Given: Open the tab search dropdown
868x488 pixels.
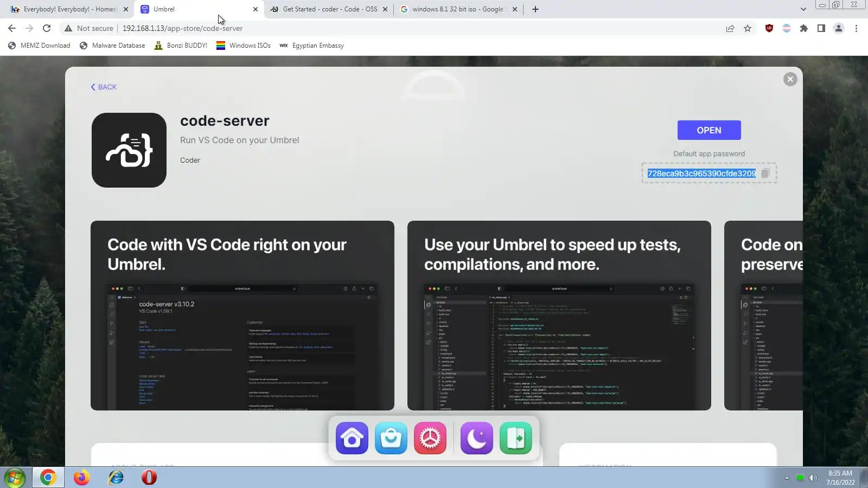Looking at the screenshot, I should (803, 9).
